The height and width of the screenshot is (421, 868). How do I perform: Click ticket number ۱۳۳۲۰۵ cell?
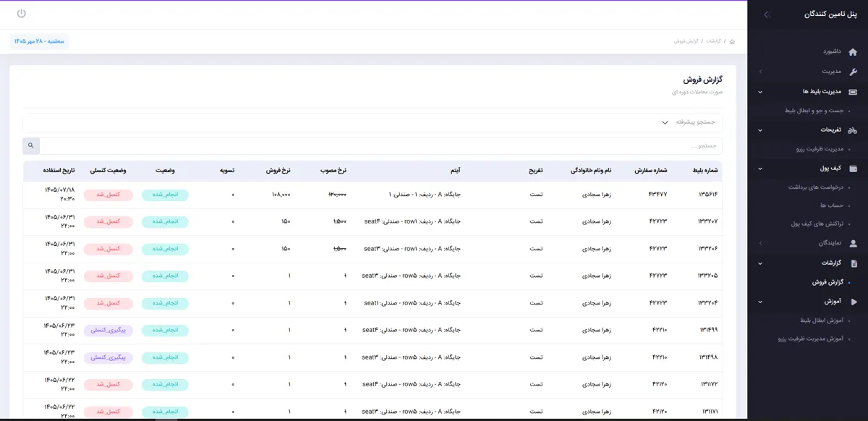[708, 276]
